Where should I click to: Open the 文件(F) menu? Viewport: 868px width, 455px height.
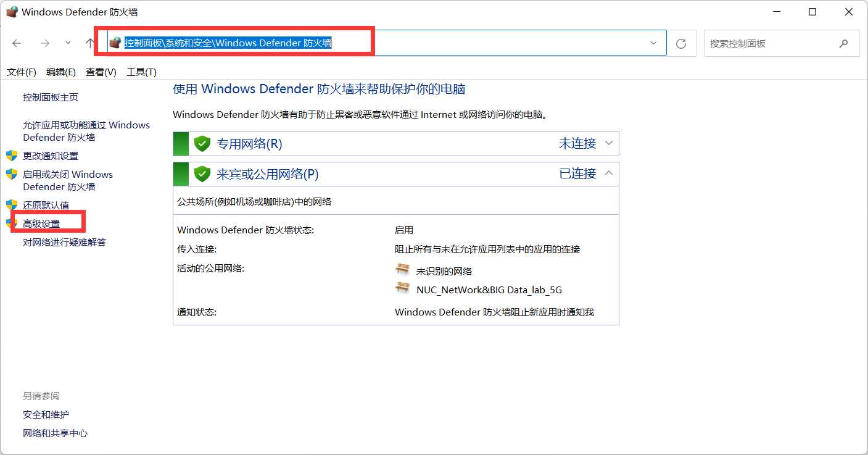click(22, 72)
